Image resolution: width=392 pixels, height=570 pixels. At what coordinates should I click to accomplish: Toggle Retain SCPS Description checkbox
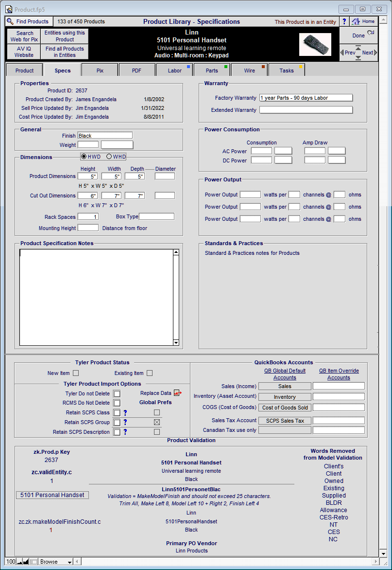[117, 432]
